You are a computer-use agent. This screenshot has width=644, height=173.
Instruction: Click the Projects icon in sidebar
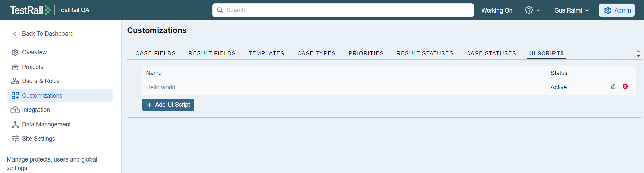click(x=15, y=67)
